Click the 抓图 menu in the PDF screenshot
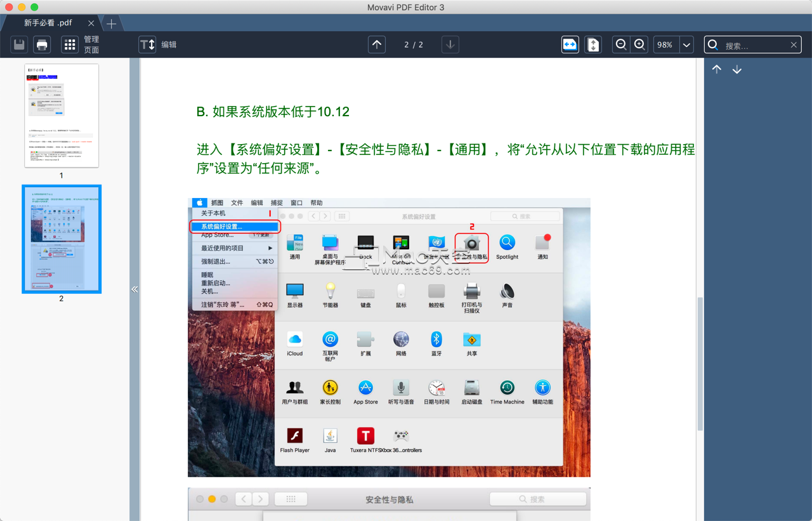Screen dimensions: 812x521 (x=217, y=203)
